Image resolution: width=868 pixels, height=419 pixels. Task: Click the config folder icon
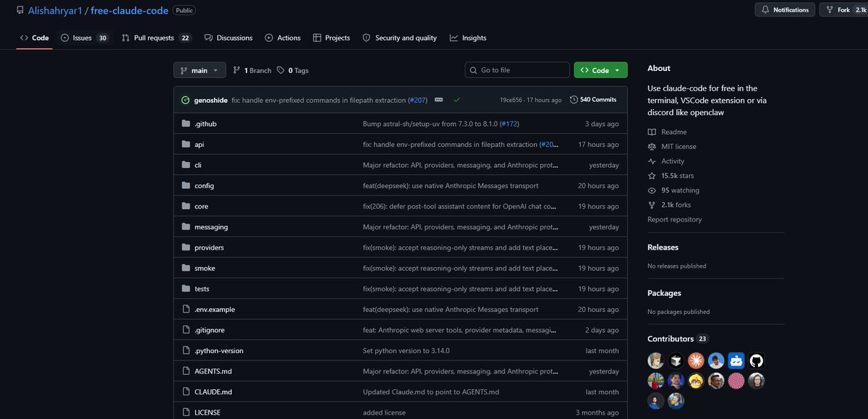point(186,185)
